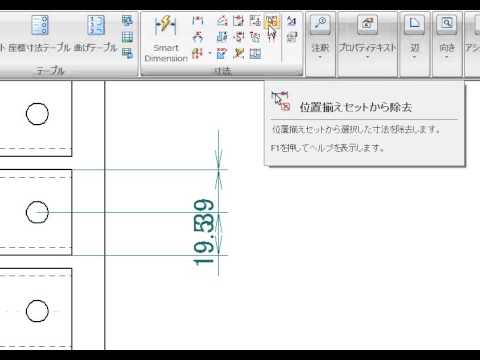Click the green grid table icon in テーブル group
The width and height of the screenshot is (480, 360).
coord(127,37)
